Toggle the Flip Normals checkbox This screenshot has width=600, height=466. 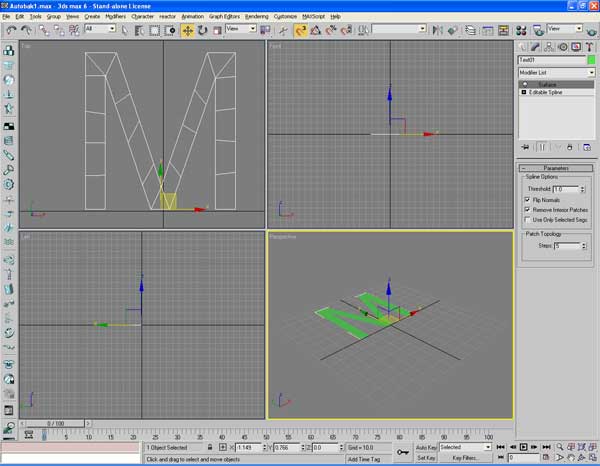(x=527, y=200)
